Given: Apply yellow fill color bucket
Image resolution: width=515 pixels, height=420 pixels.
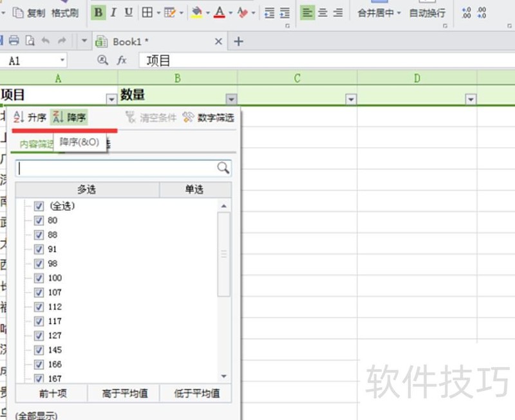Looking at the screenshot, I should click(x=196, y=12).
